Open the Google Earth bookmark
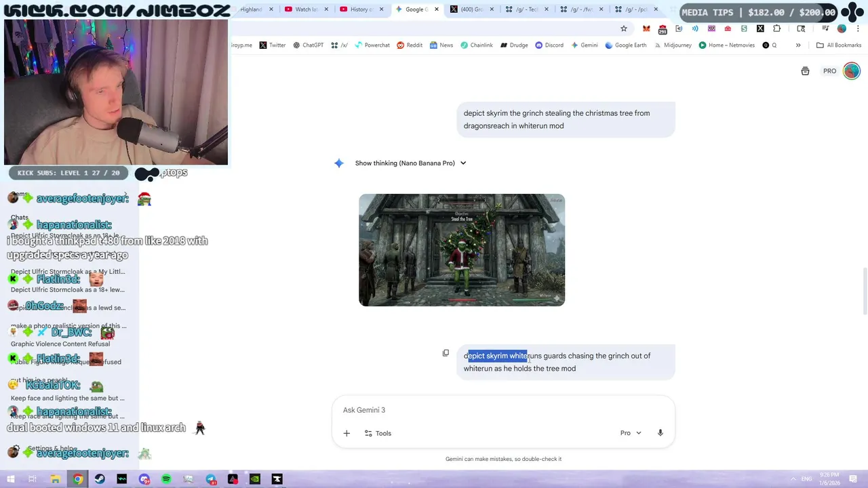868x488 pixels. (x=626, y=45)
